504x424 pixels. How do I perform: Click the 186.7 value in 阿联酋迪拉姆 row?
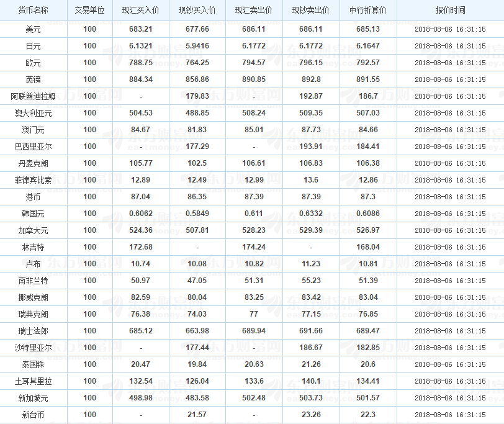(368, 96)
